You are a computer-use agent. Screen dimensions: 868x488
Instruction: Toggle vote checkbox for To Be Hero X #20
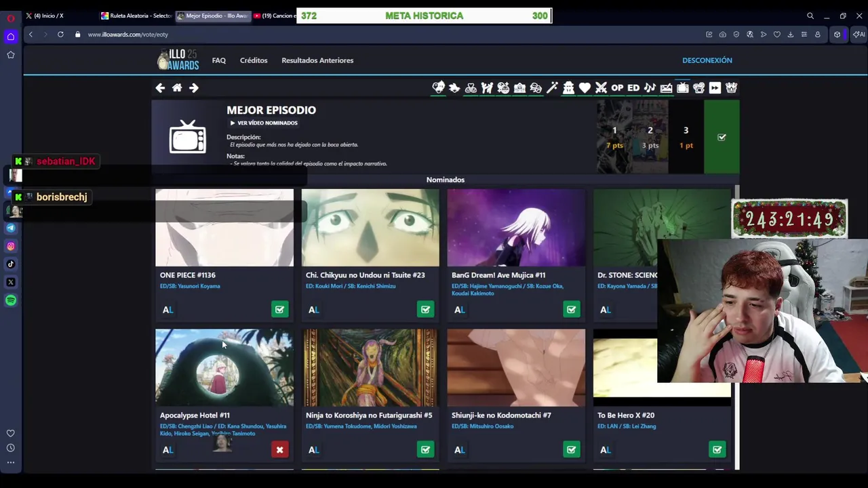[x=717, y=449]
